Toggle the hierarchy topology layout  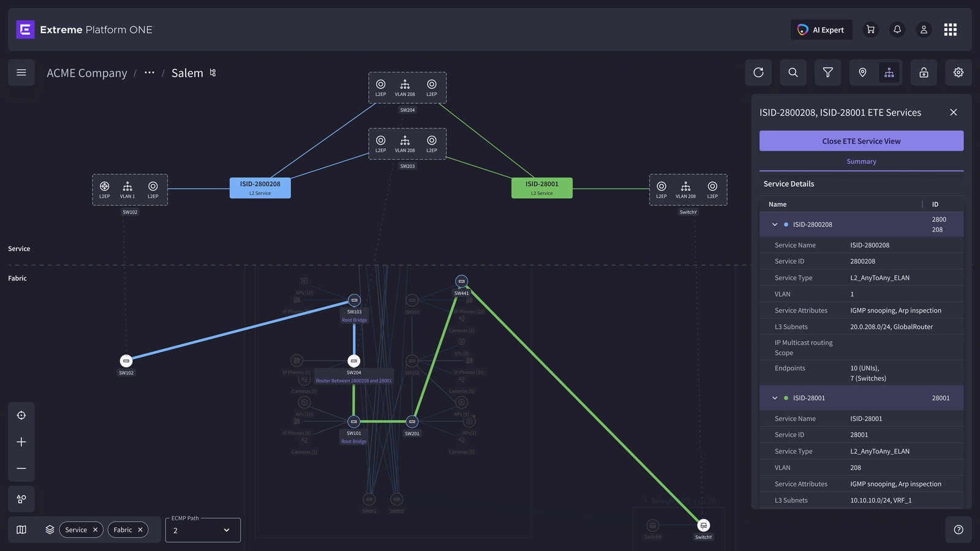pyautogui.click(x=889, y=73)
